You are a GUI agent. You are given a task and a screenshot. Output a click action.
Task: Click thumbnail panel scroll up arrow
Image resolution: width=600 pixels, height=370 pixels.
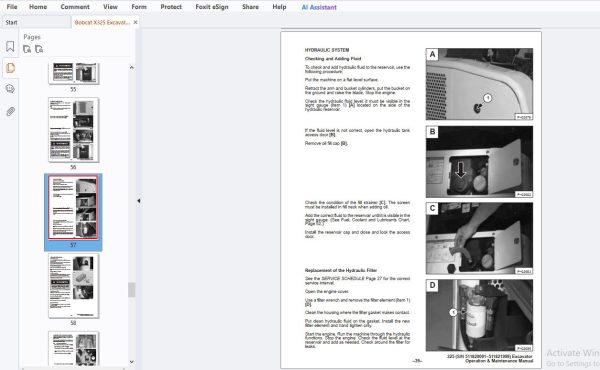coord(132,67)
